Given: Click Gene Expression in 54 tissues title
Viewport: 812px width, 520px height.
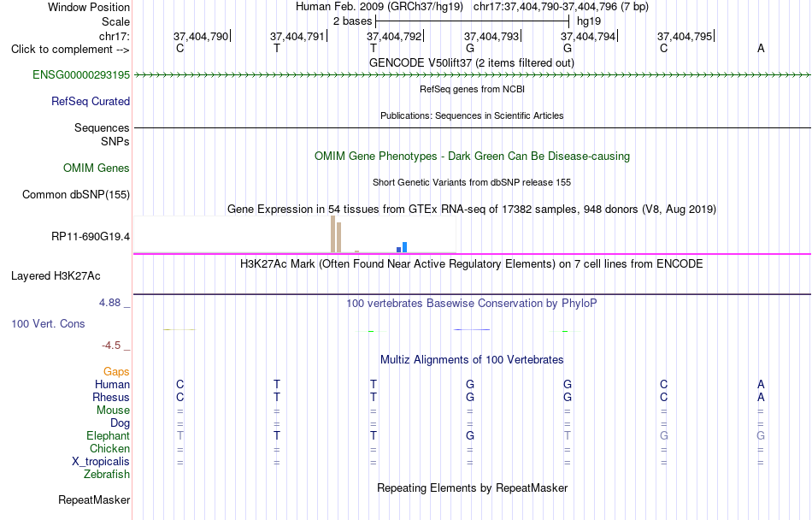Looking at the screenshot, I should pos(472,210).
